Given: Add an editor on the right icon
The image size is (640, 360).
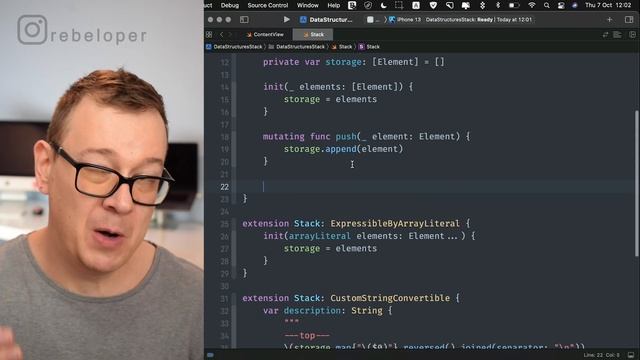Looking at the screenshot, I should coord(632,35).
